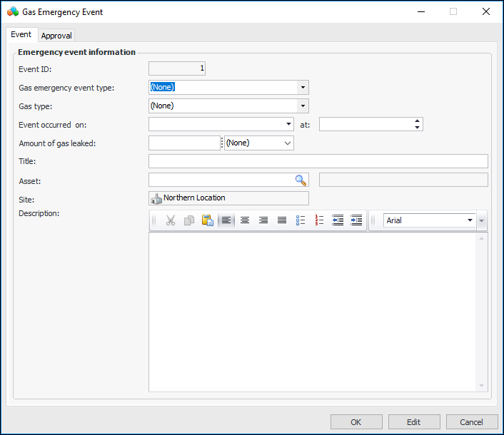Insert a bulleted list
The width and height of the screenshot is (504, 435).
point(301,220)
